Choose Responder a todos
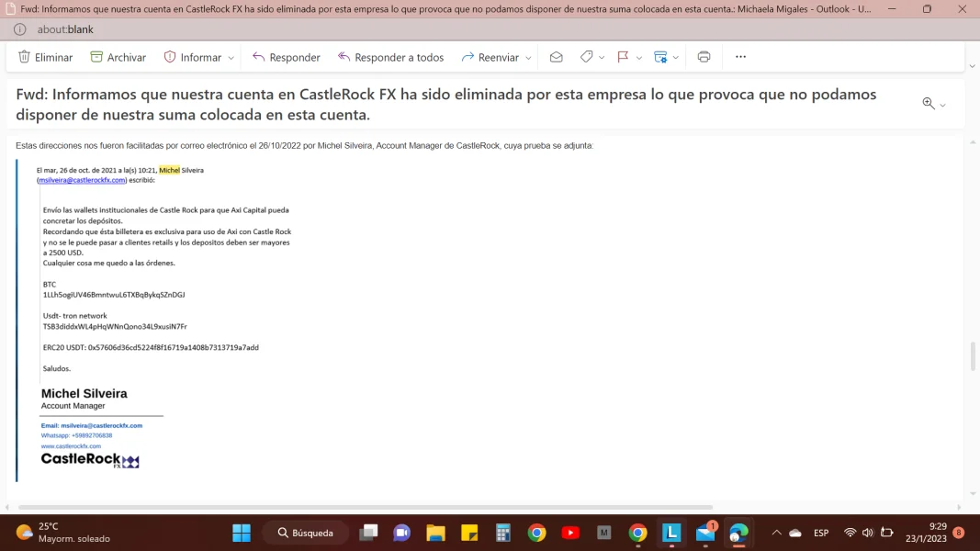This screenshot has width=980, height=551. [390, 57]
